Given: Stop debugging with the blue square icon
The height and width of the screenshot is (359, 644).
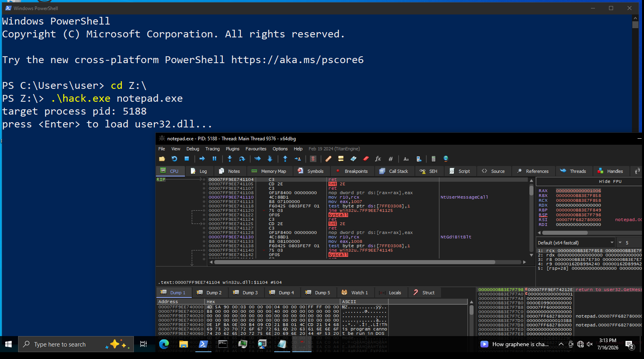Looking at the screenshot, I should point(187,159).
